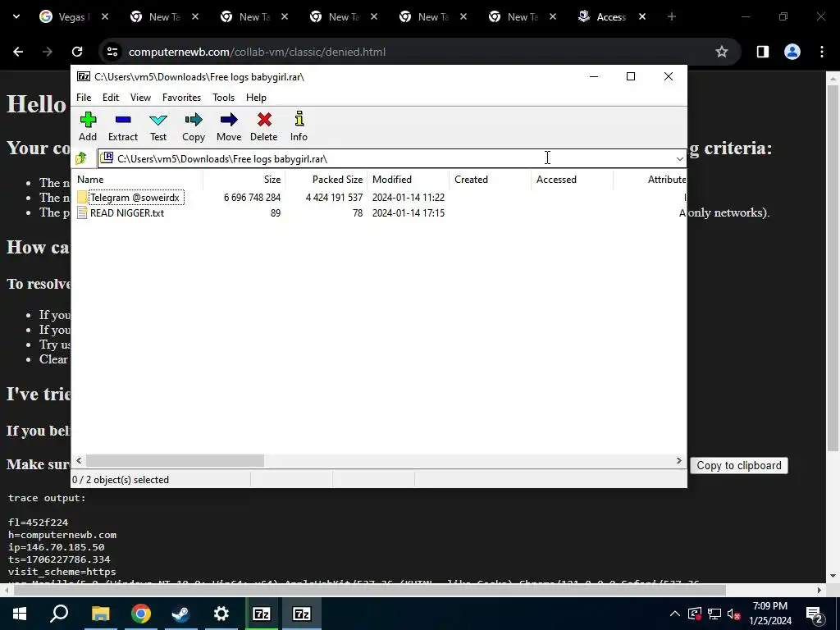The image size is (840, 630).
Task: Click the network tray icon
Action: click(714, 614)
